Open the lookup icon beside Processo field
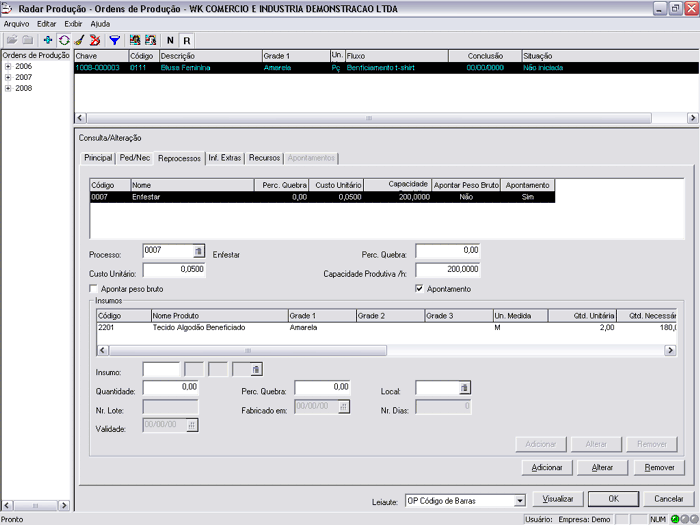Image resolution: width=700 pixels, height=525 pixels. pos(198,251)
